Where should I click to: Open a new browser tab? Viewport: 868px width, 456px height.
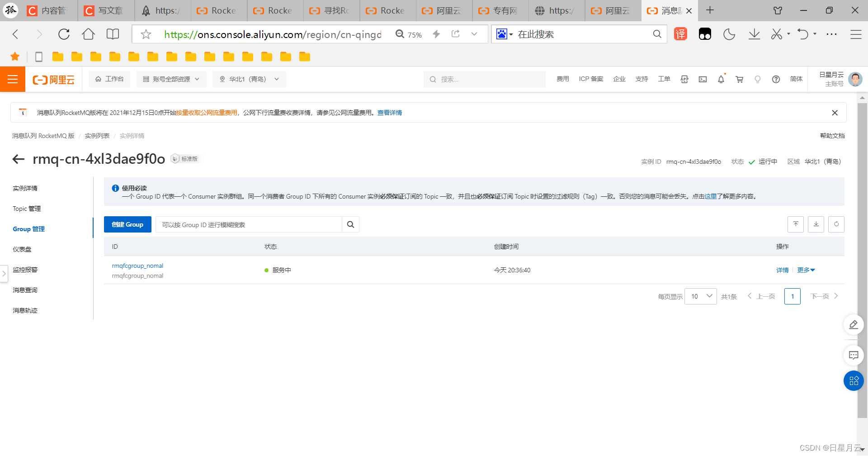[710, 10]
